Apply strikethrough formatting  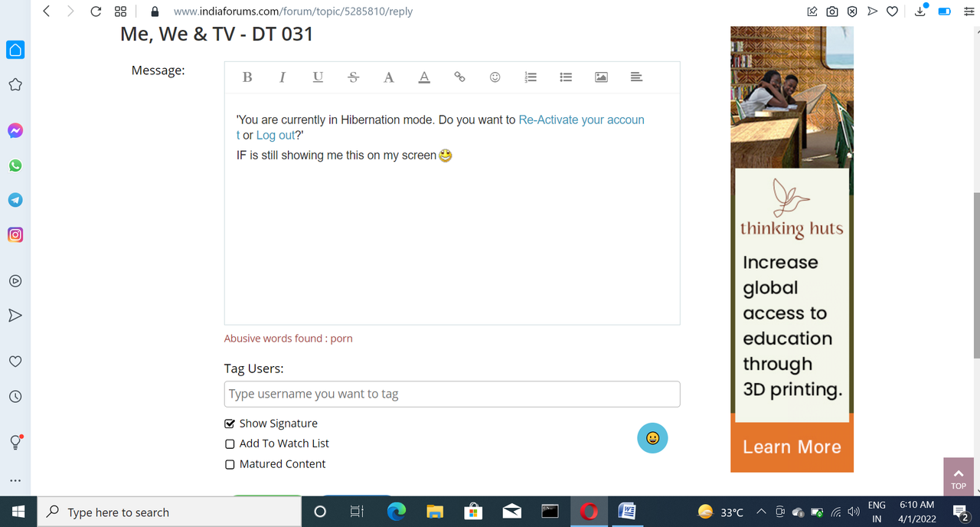tap(353, 77)
